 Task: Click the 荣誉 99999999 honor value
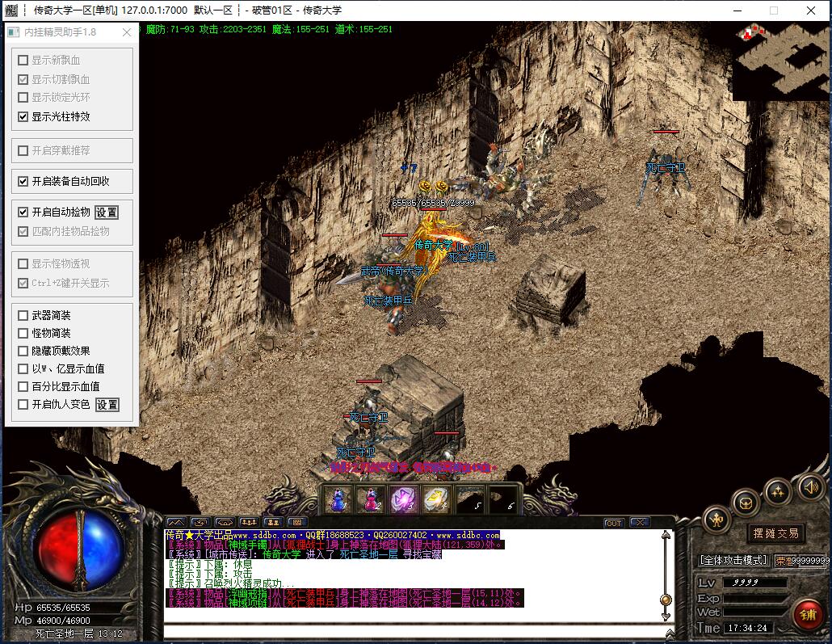click(802, 560)
